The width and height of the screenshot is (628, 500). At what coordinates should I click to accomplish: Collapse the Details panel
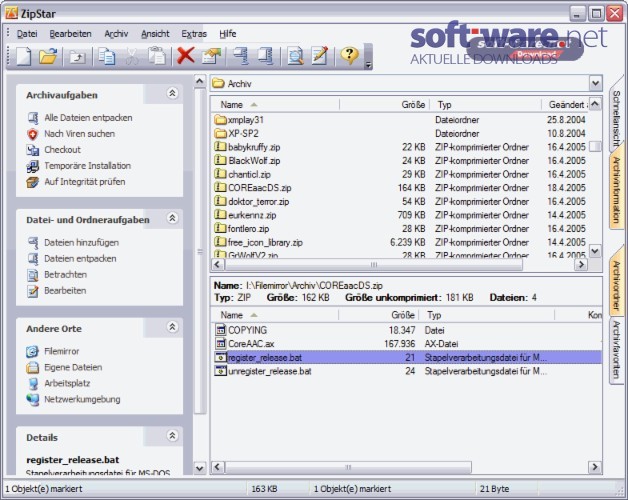pyautogui.click(x=172, y=436)
